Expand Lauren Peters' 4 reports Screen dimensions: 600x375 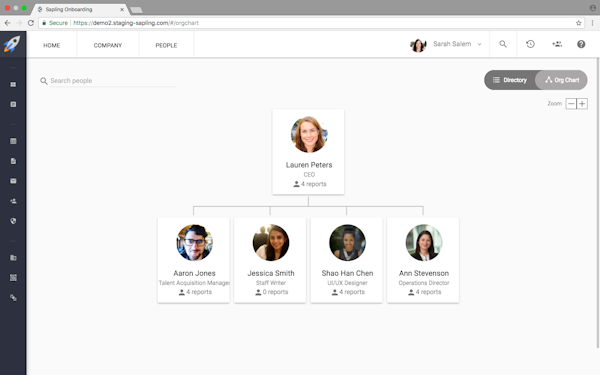pos(310,184)
